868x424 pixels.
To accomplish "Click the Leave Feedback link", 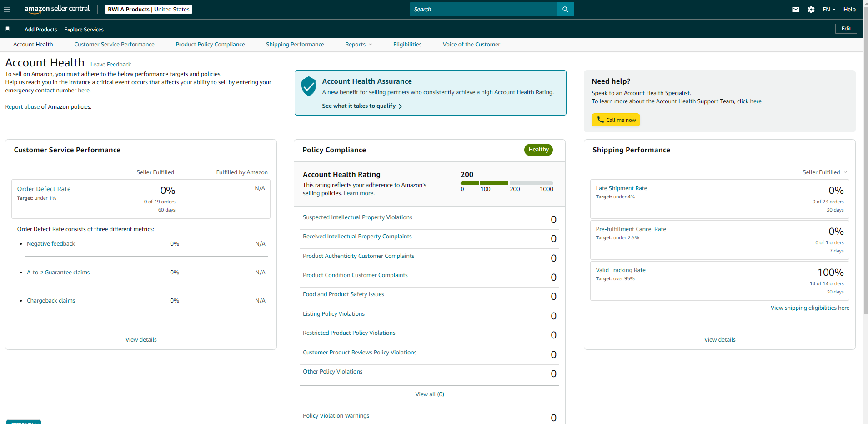I will [x=110, y=65].
